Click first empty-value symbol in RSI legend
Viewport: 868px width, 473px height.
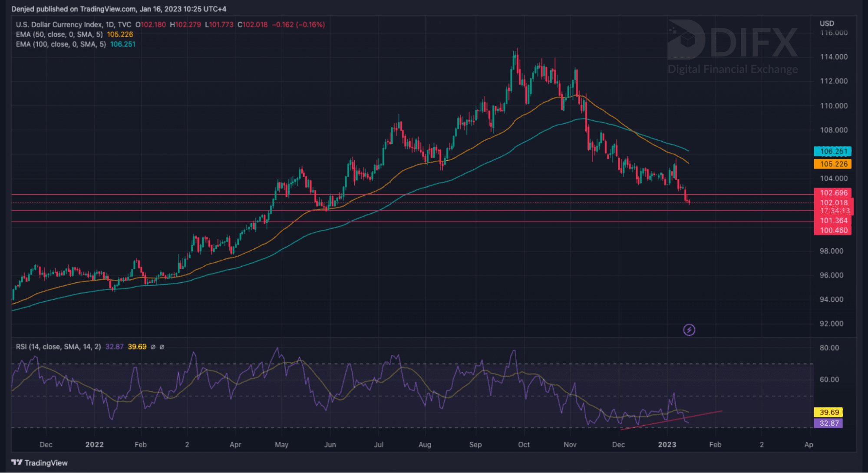pyautogui.click(x=153, y=347)
